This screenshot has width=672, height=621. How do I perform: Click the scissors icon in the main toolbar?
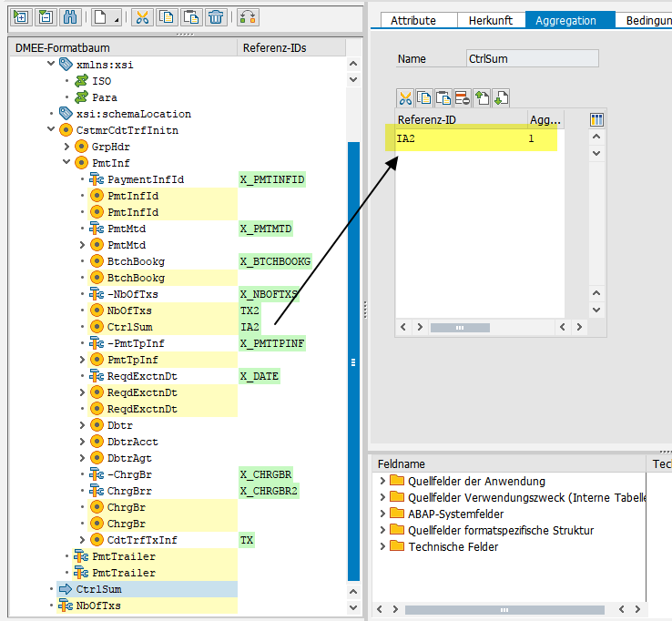tap(143, 17)
